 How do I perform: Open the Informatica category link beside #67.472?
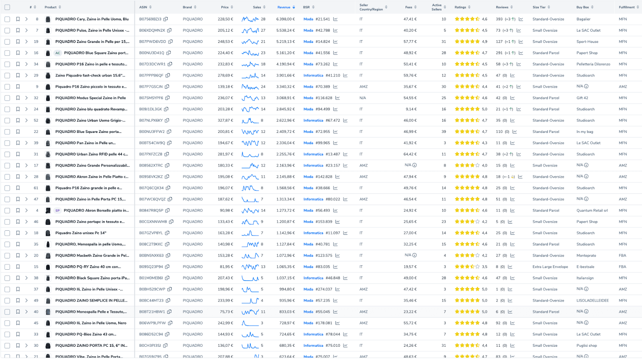[313, 120]
